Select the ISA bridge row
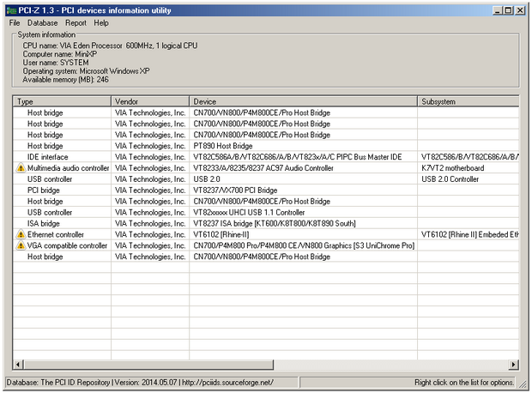The height and width of the screenshot is (393, 532). (x=266, y=223)
